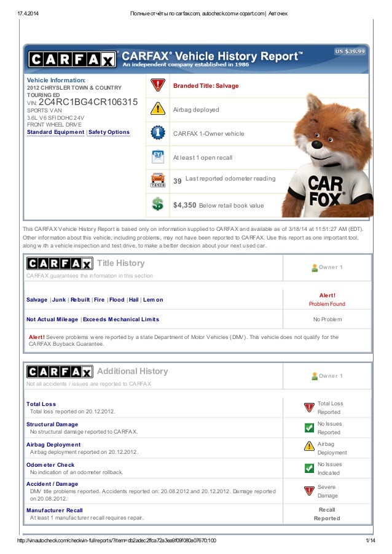The height and width of the screenshot is (554, 392).
Task: Click the vinautocheck.com URL in the footer
Action: pyautogui.click(x=117, y=540)
